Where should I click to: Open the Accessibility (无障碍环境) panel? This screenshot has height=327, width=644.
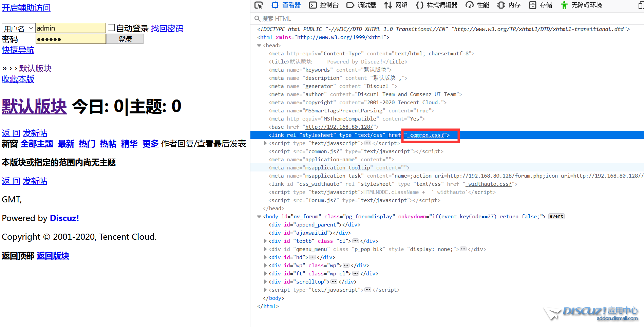pos(582,5)
